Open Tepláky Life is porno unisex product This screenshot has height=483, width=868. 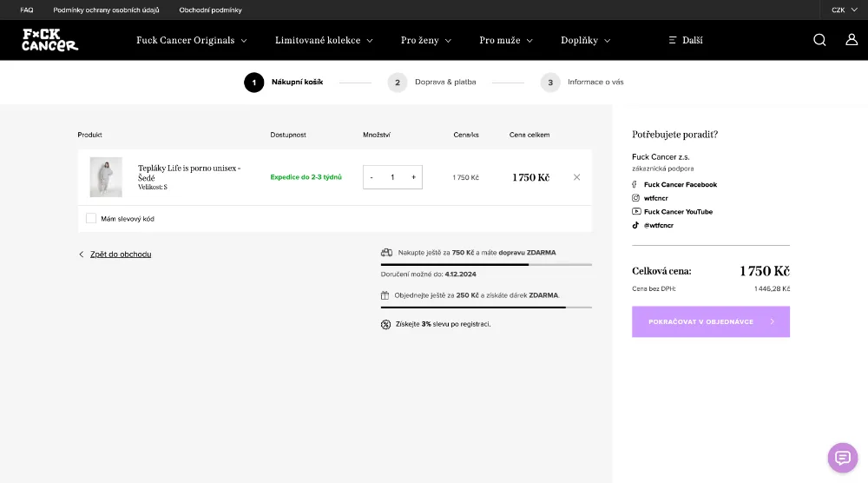pyautogui.click(x=189, y=173)
